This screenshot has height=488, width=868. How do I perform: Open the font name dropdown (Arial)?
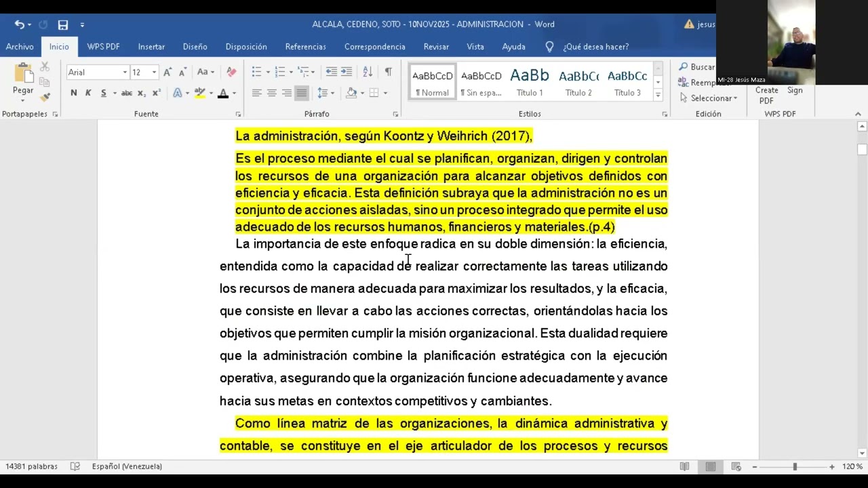[x=125, y=73]
